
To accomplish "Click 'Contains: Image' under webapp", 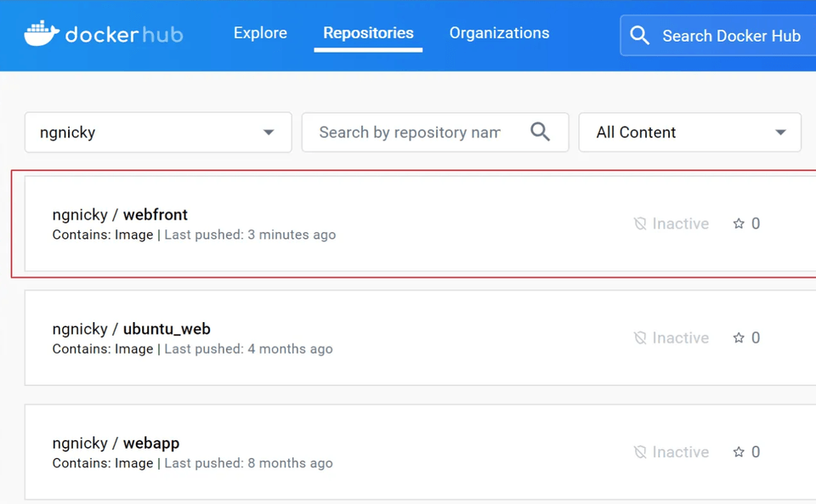I will coord(103,463).
